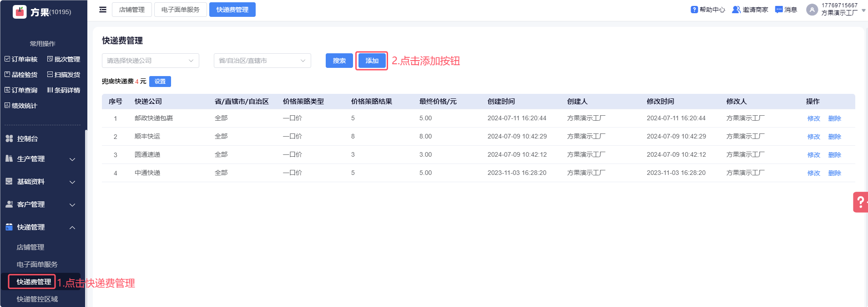
Task: Click the blue 搜索 button
Action: 339,61
